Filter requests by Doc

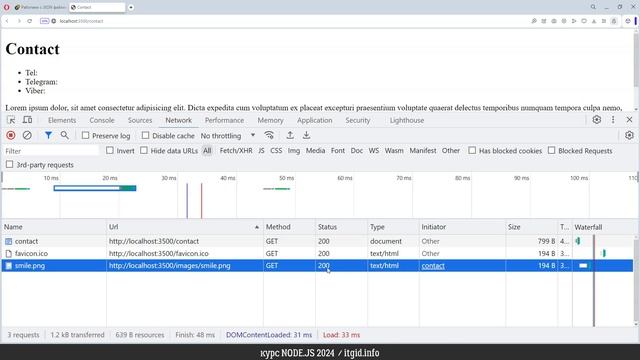(x=357, y=151)
